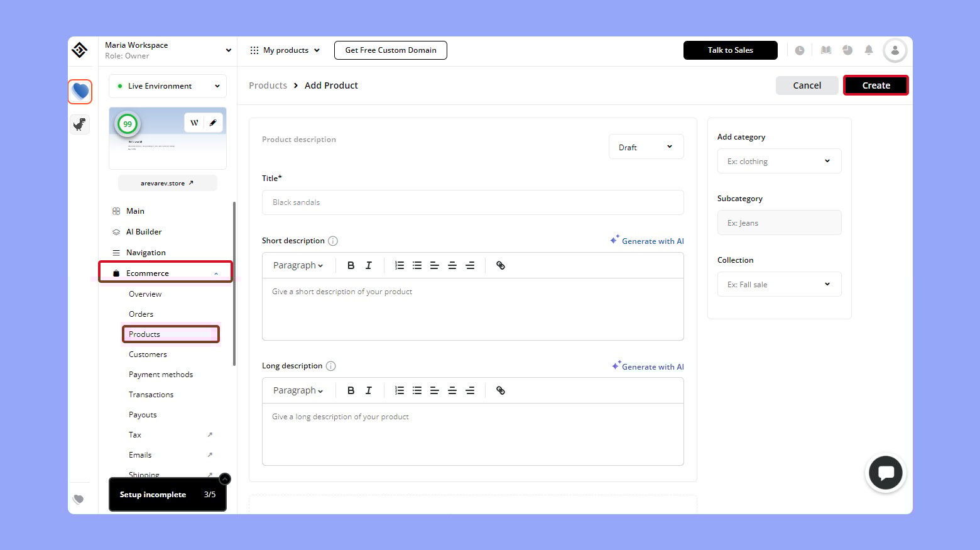Click the Create button
This screenshot has height=550, width=980.
[876, 85]
